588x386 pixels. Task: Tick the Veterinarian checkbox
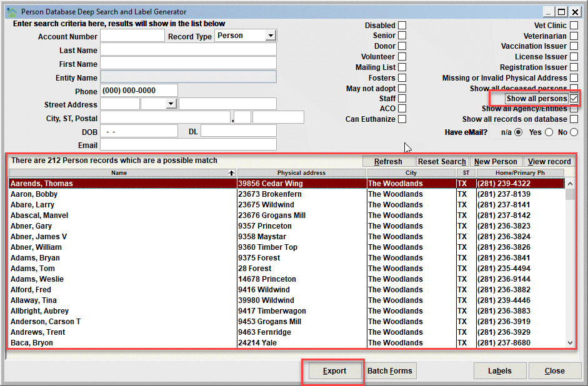click(x=574, y=36)
